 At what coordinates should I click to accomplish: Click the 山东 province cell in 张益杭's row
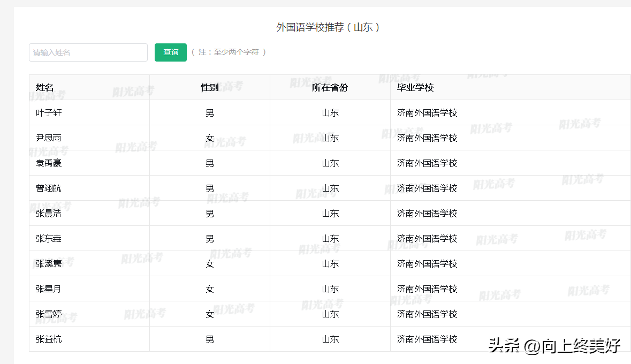(x=330, y=339)
